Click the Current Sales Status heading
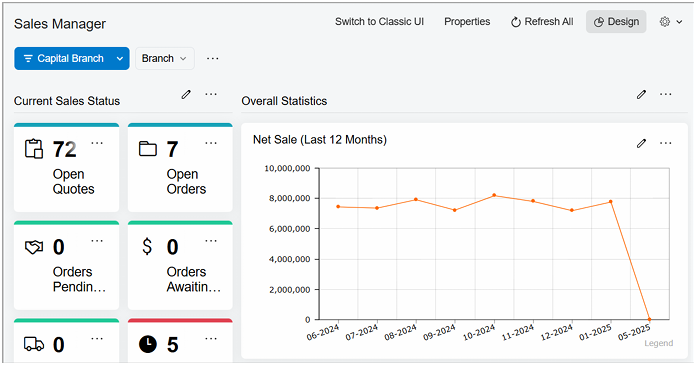696x365 pixels. tap(67, 101)
